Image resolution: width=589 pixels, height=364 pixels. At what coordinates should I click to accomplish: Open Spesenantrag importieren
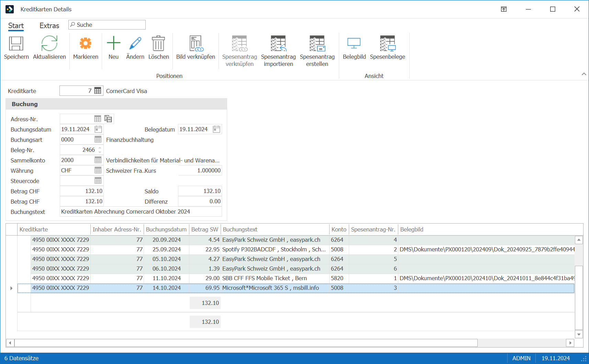pos(278,44)
